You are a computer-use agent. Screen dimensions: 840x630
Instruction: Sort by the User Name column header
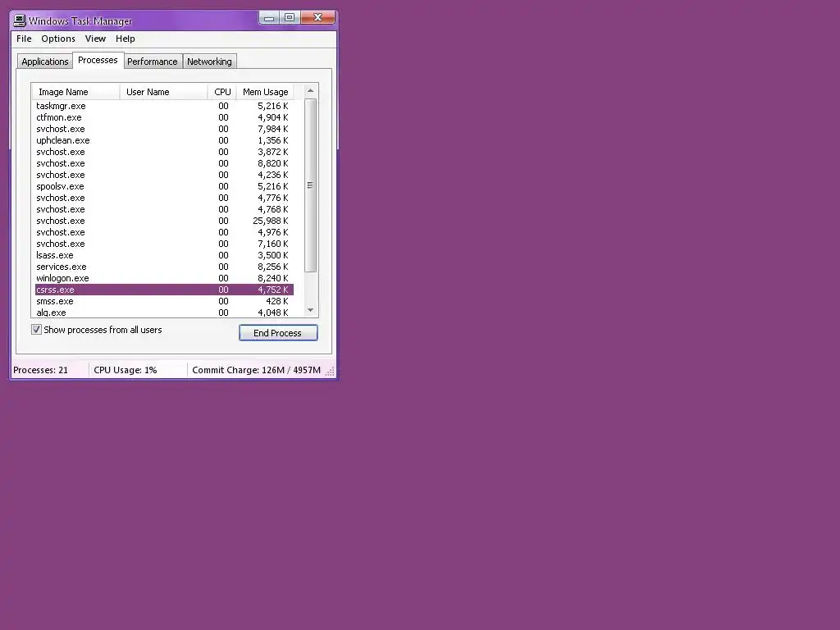(x=163, y=92)
